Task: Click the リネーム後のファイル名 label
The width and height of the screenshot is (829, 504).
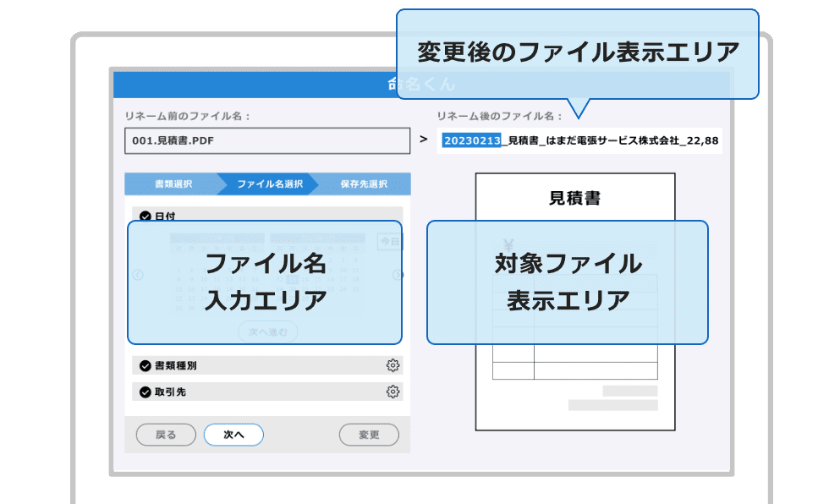Action: point(500,116)
